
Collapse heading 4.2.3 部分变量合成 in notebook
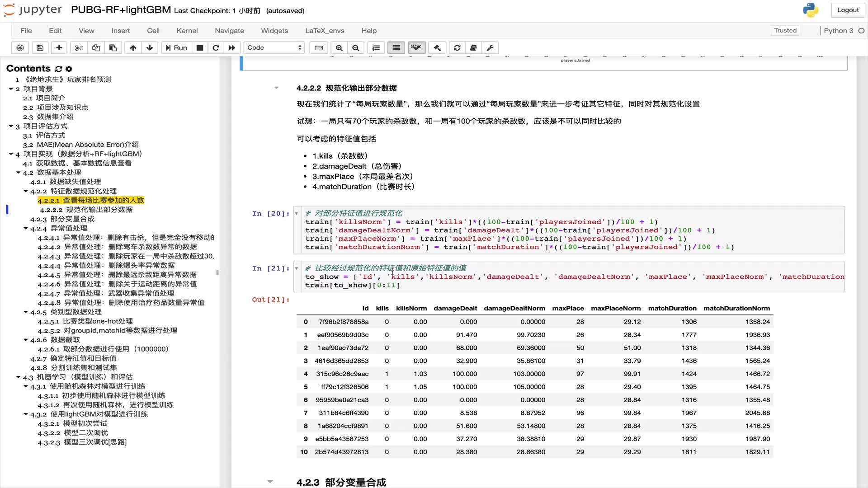click(270, 482)
